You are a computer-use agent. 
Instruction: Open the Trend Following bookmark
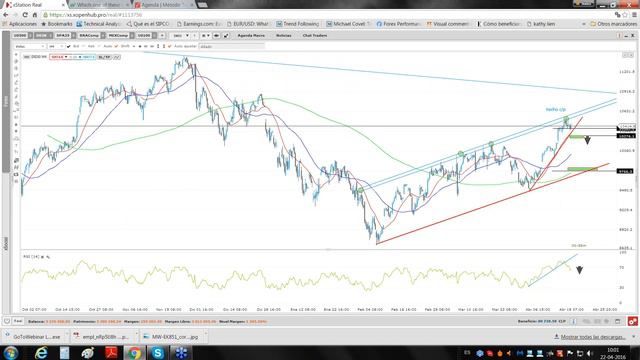[298, 24]
